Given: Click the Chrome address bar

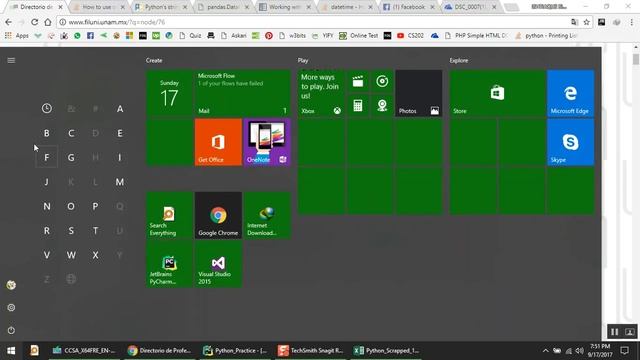Looking at the screenshot, I should [314, 22].
